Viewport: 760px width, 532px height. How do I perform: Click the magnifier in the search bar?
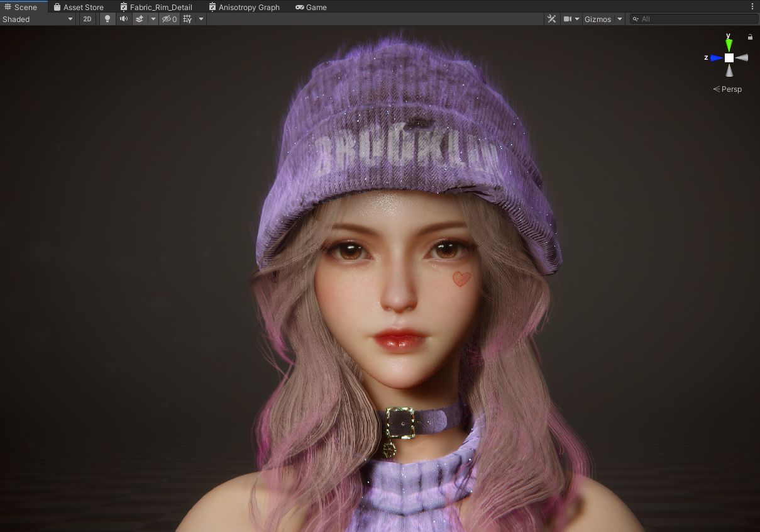(636, 19)
